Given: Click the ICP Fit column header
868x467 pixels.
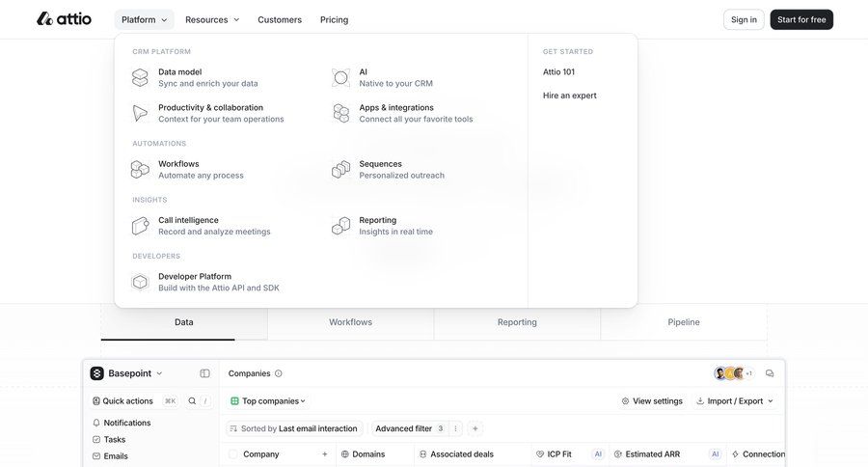Looking at the screenshot, I should (x=570, y=454).
